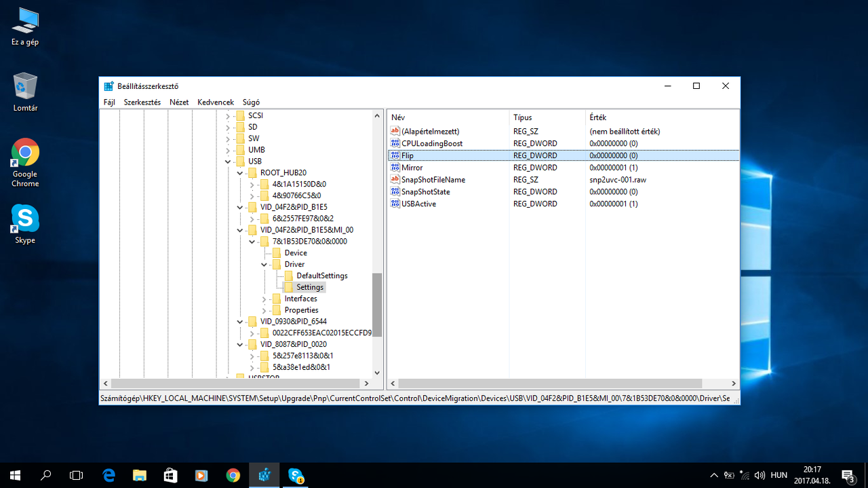The height and width of the screenshot is (488, 868).
Task: Open Chrome from the taskbar
Action: click(x=233, y=475)
